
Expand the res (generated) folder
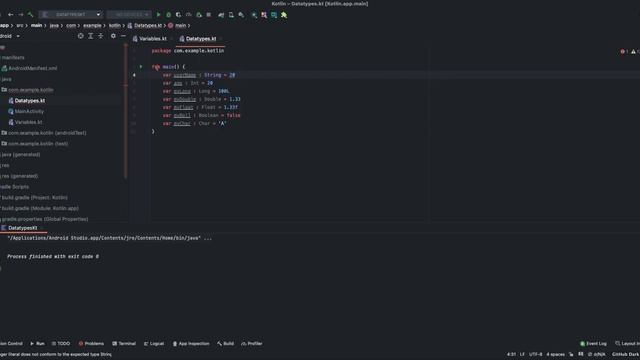click(19, 176)
